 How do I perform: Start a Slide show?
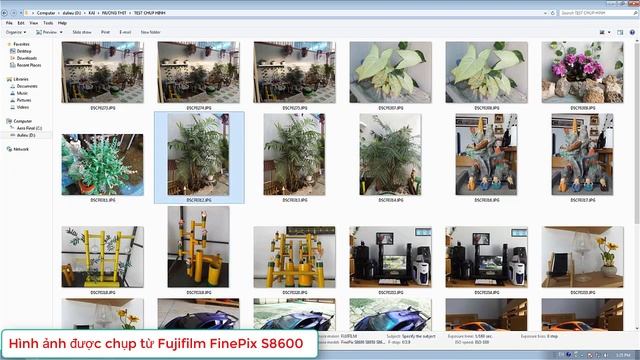[x=82, y=32]
